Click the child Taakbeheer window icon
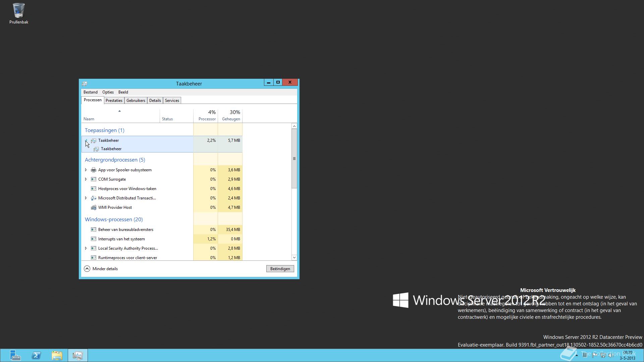 click(96, 149)
